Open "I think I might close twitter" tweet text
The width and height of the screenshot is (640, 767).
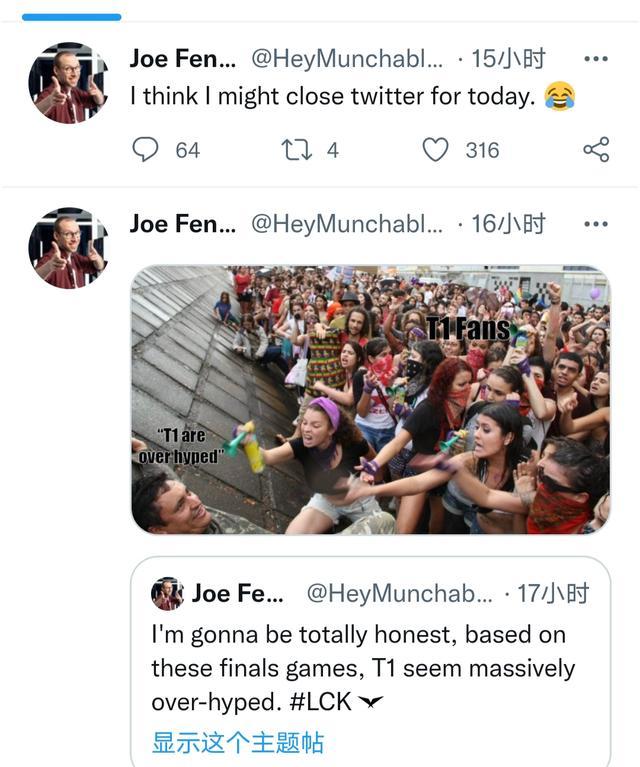pyautogui.click(x=332, y=97)
